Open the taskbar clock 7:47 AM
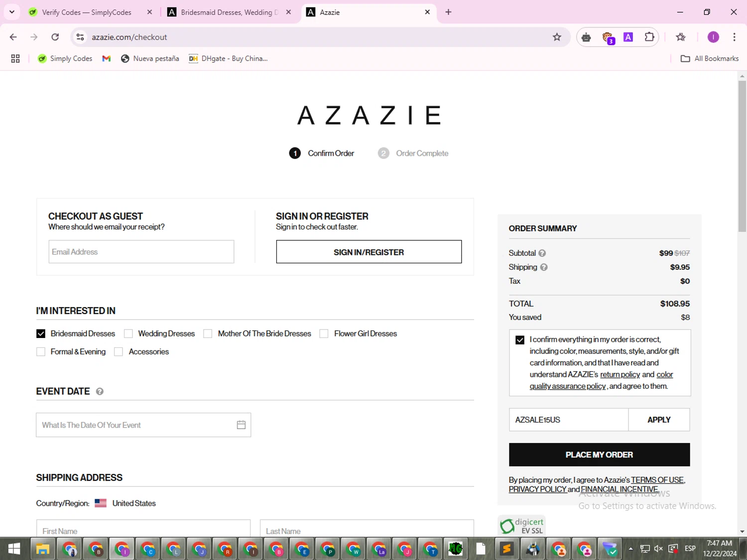 [720, 549]
